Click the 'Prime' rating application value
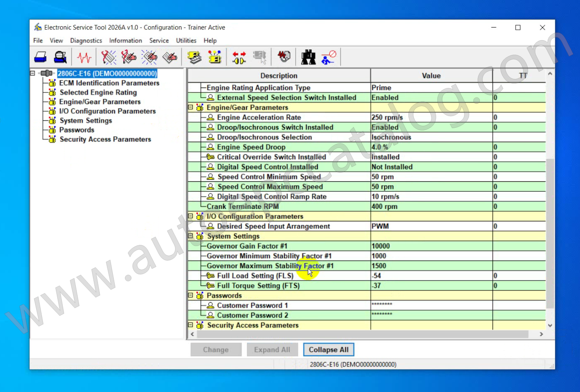580x392 pixels. tap(432, 88)
